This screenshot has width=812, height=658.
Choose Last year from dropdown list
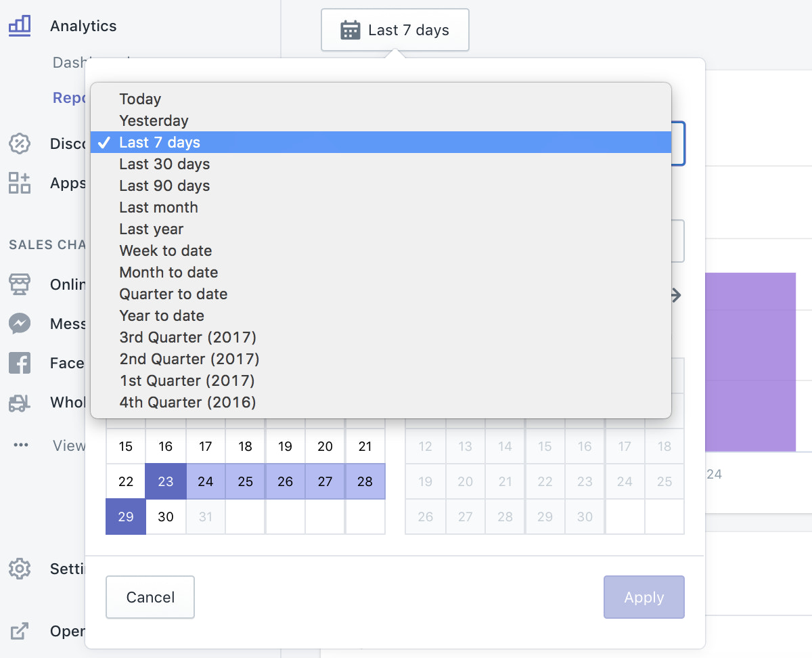151,229
